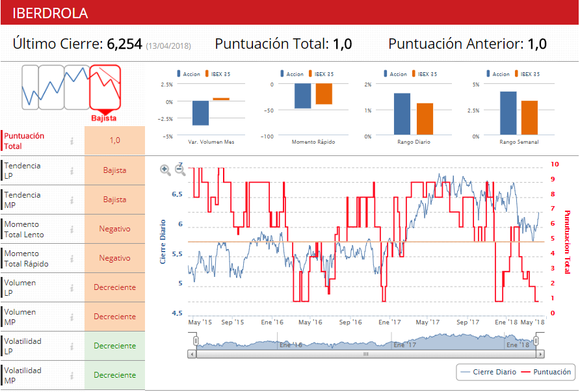This screenshot has width=580, height=392.
Task: Toggle IBEX 35 series in Rango Semanal legend
Action: click(x=527, y=74)
